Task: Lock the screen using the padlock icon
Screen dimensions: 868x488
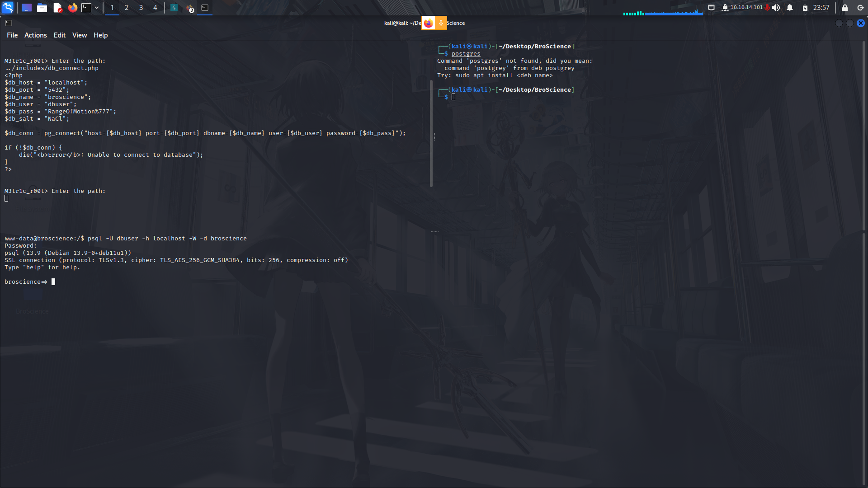Action: (x=844, y=8)
